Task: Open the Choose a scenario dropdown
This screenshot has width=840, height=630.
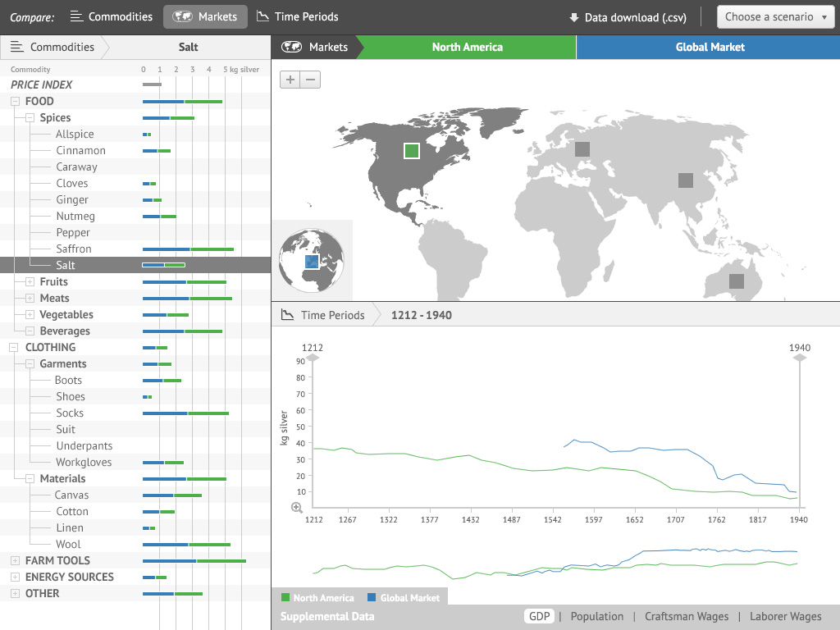Action: tap(774, 16)
